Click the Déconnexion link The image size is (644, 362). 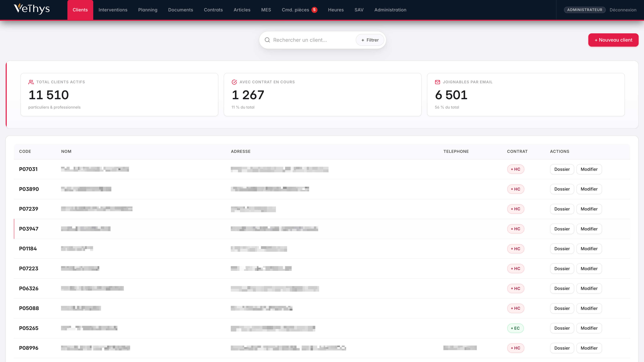tap(623, 10)
